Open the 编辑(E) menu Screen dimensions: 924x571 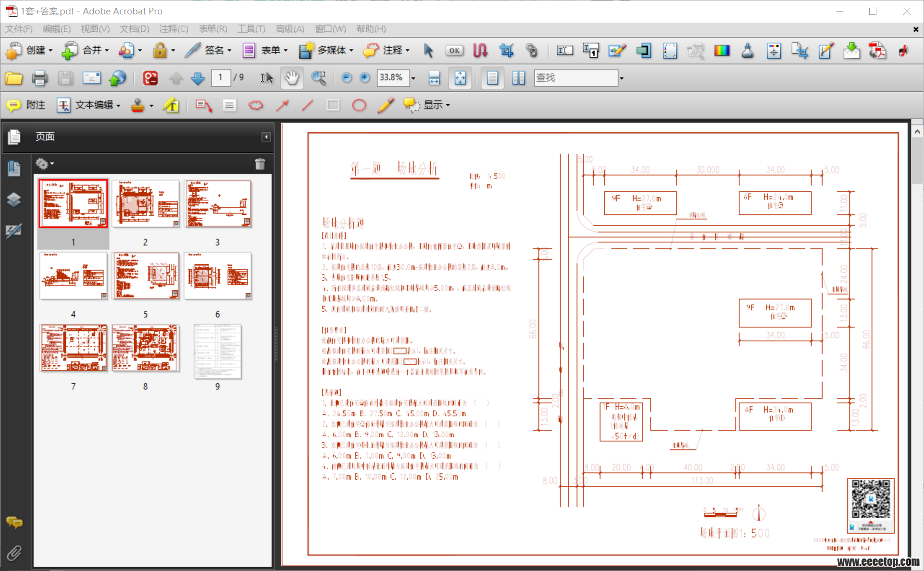click(57, 29)
